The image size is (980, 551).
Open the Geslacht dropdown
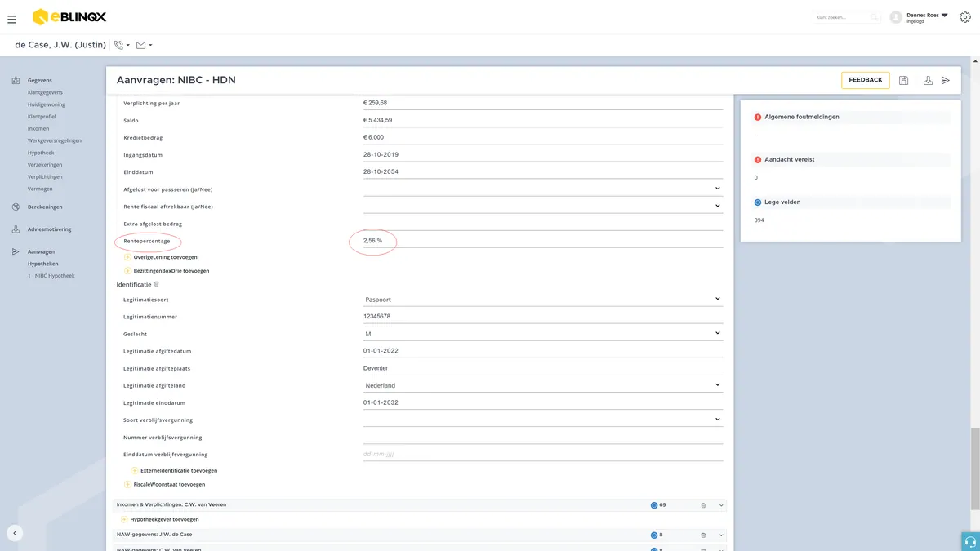[x=543, y=334]
